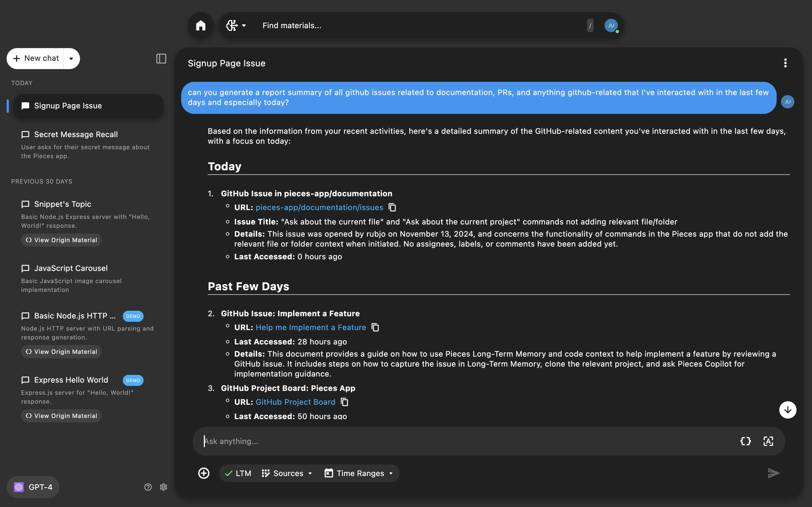Expand the search mode dropdown arrow

coord(244,25)
